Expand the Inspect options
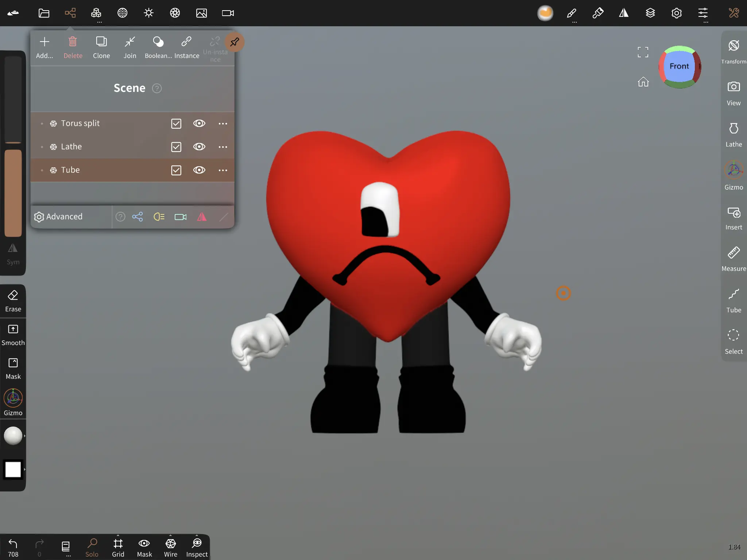Image resolution: width=747 pixels, height=560 pixels. pyautogui.click(x=197, y=548)
